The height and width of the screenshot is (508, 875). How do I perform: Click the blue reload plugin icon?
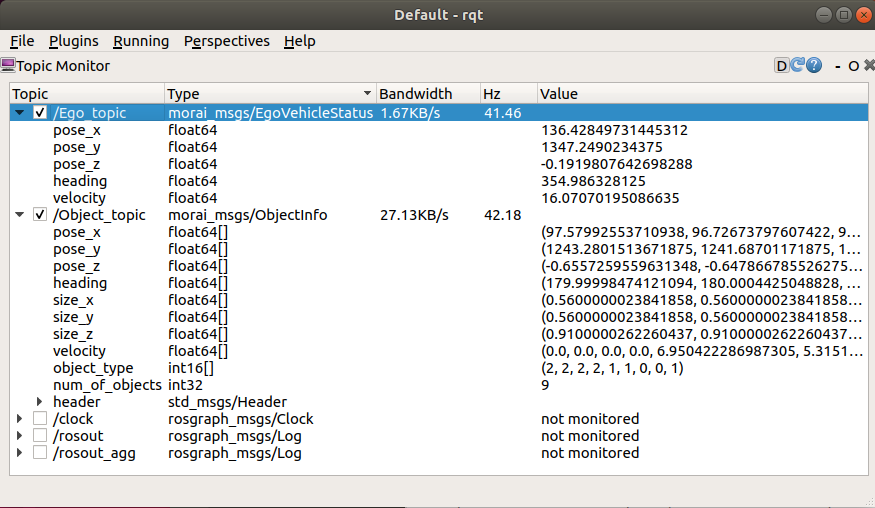[x=798, y=66]
